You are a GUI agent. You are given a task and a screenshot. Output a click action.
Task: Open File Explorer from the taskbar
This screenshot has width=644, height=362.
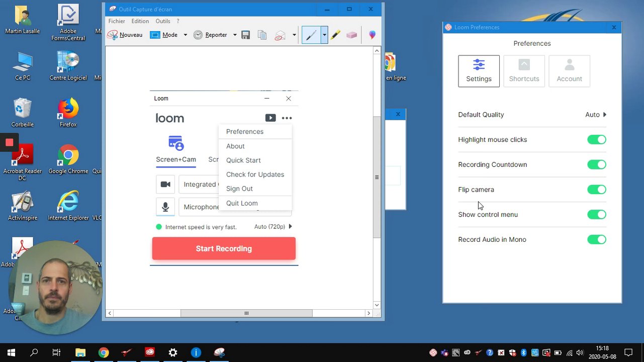[x=80, y=352]
